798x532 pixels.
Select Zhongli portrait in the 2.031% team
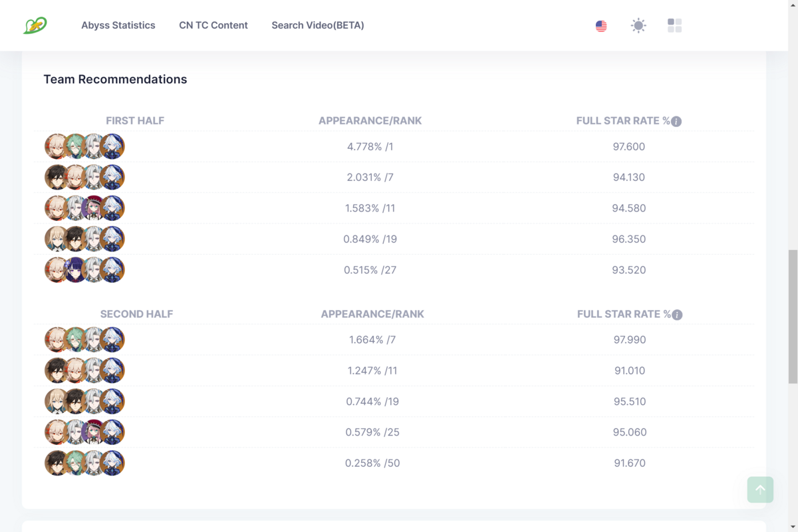[x=57, y=178]
